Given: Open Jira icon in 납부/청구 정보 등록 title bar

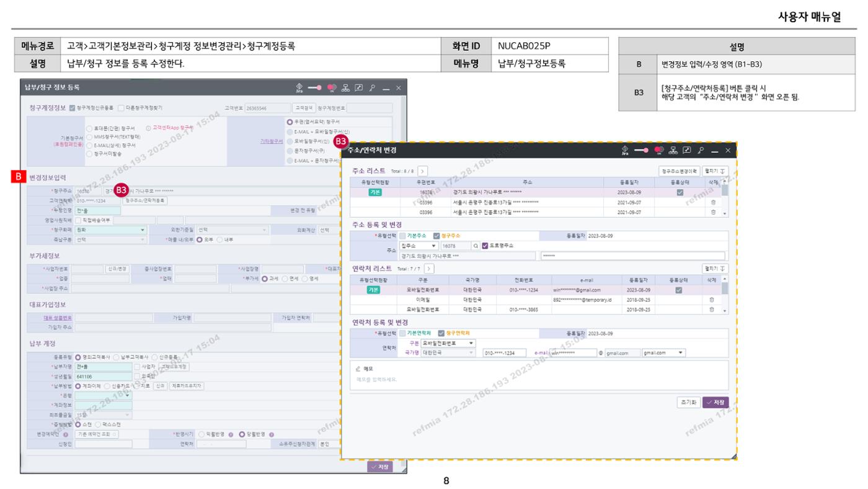Looking at the screenshot, I should [x=299, y=88].
